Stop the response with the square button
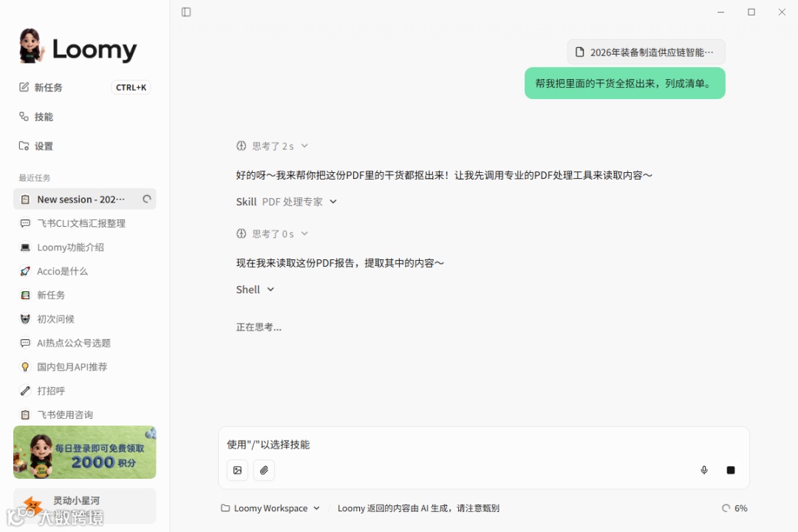 coord(730,470)
